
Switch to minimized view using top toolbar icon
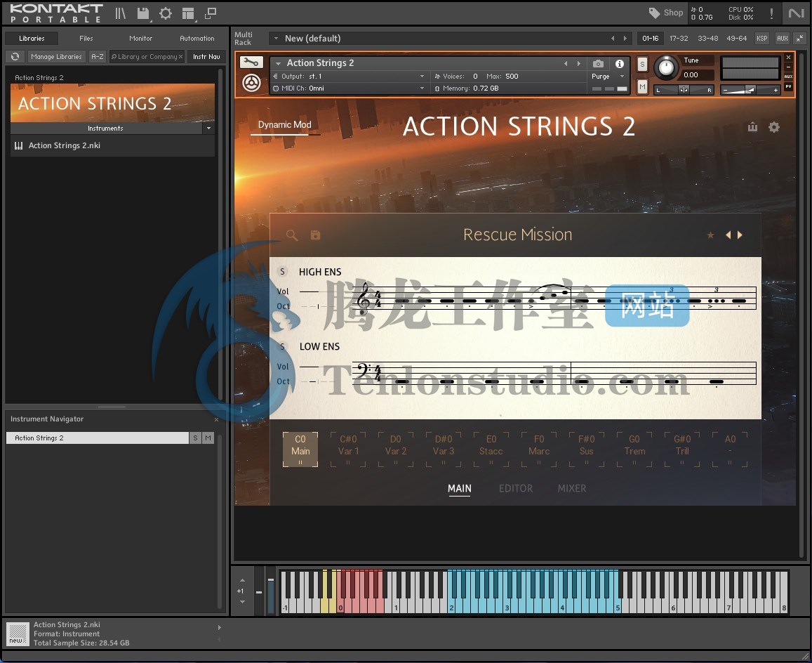[x=211, y=13]
